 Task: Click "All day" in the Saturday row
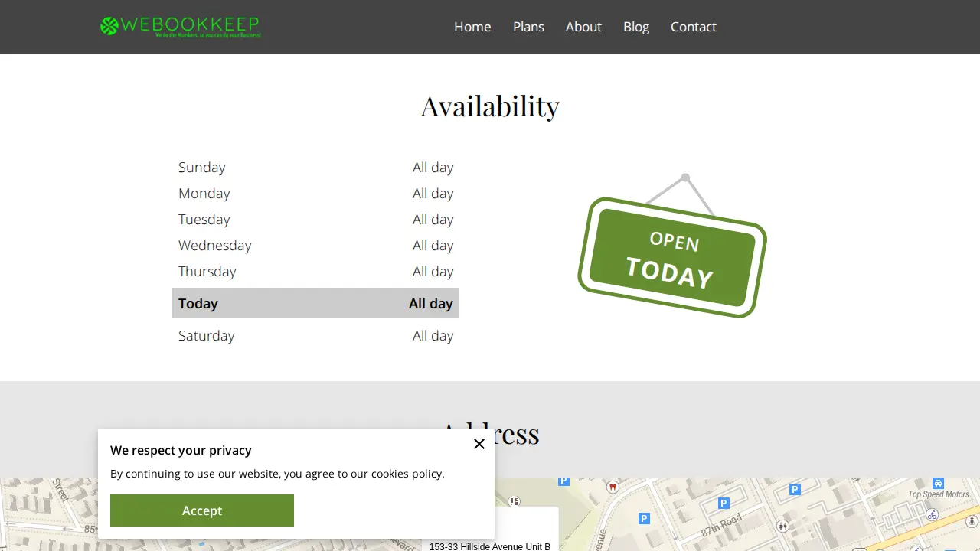pyautogui.click(x=433, y=336)
